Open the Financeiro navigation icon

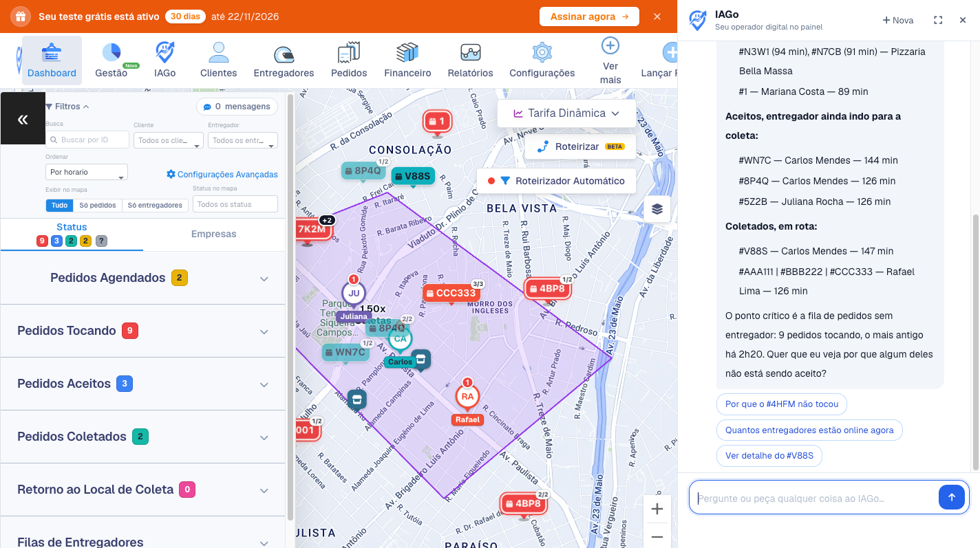pos(407,52)
